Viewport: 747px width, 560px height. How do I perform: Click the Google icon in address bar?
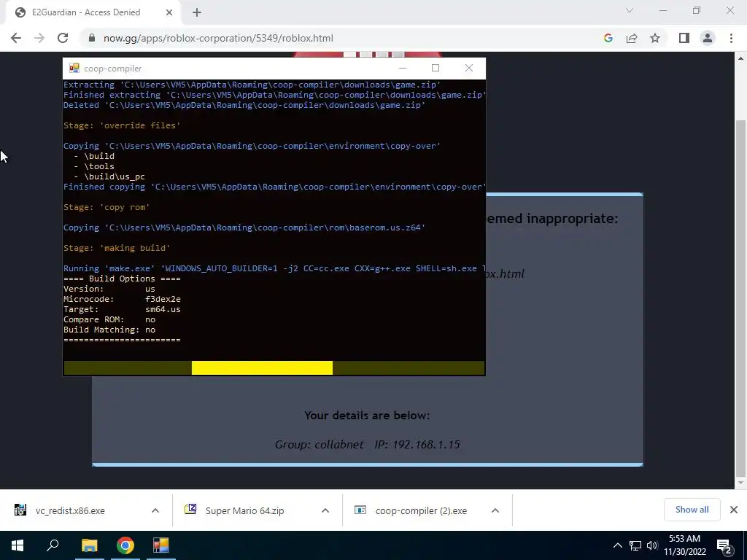coord(608,38)
